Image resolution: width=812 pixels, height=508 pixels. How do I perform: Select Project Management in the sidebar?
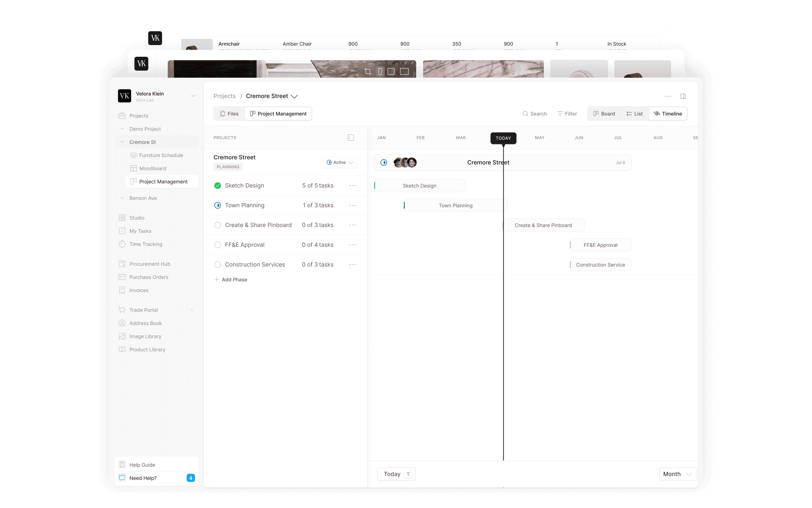[162, 181]
